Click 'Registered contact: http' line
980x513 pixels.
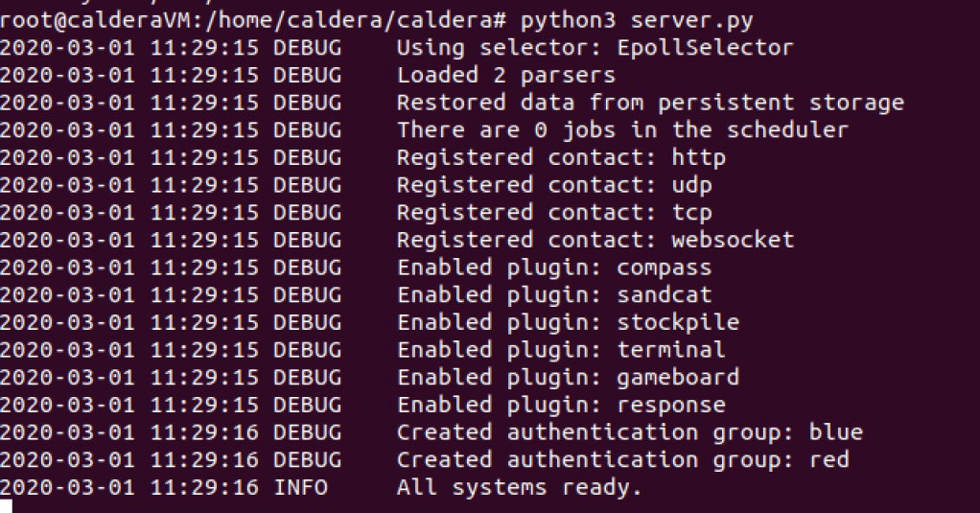[x=561, y=157]
